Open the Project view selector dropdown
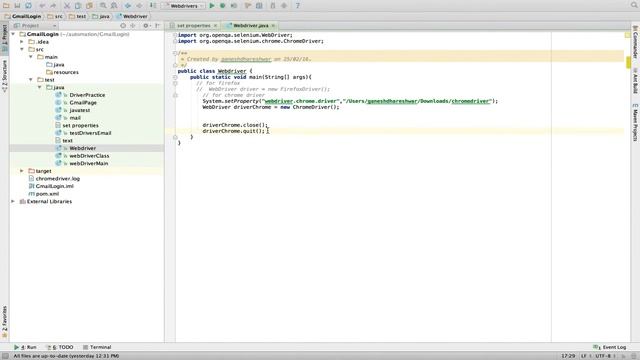640x360 pixels. (36, 25)
